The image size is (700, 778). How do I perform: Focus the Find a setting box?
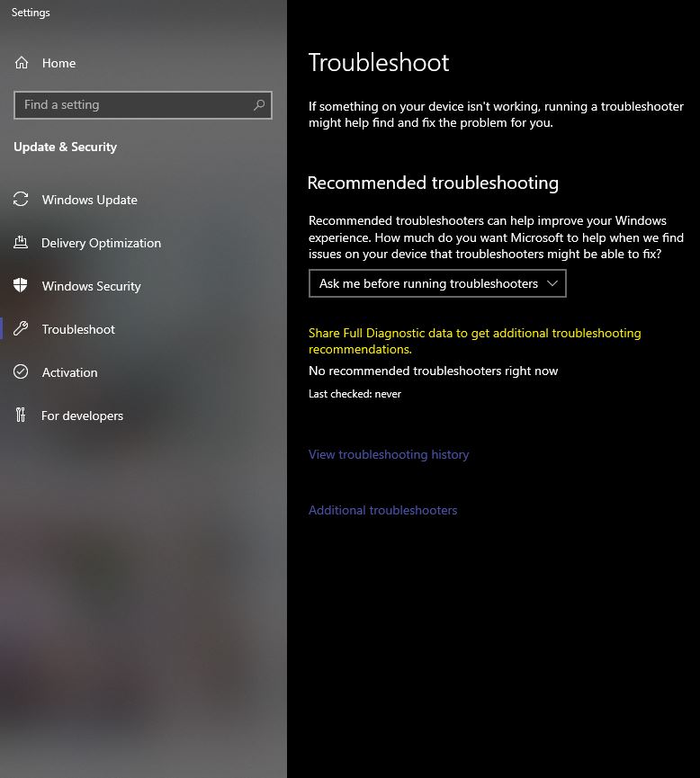click(143, 104)
